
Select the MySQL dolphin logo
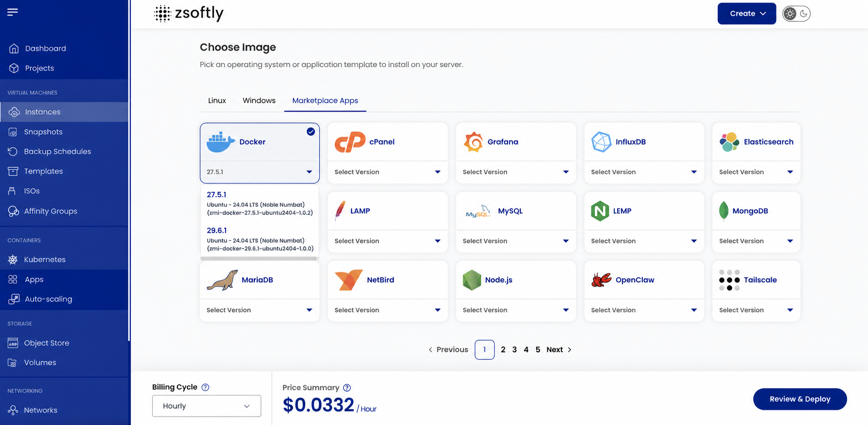479,211
